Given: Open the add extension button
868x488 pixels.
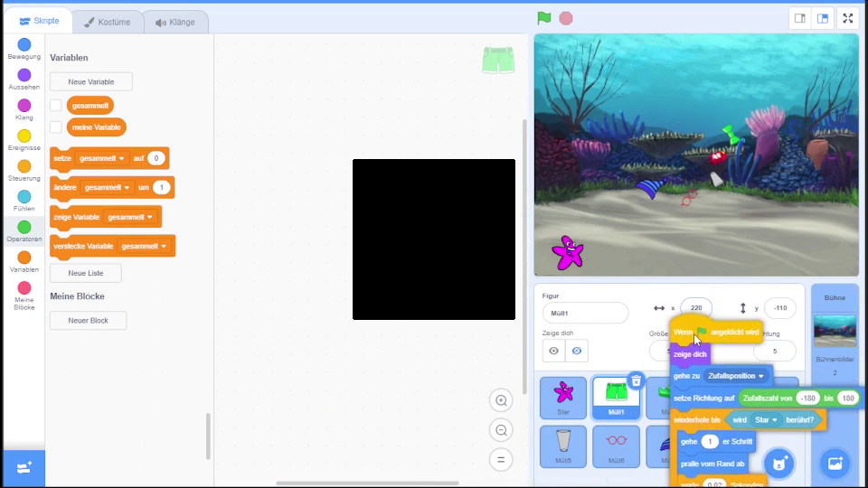Looking at the screenshot, I should tap(24, 467).
